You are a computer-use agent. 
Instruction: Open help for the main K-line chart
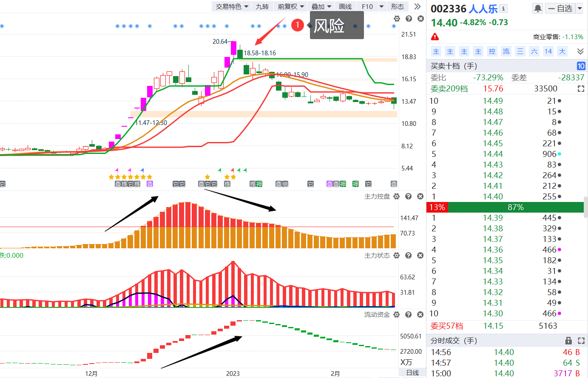tap(409, 19)
